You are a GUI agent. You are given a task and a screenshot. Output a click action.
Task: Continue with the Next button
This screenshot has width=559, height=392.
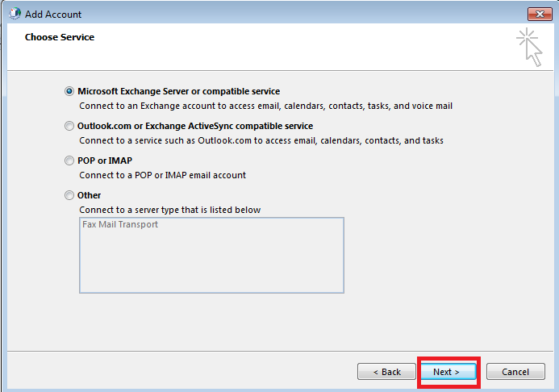tap(448, 372)
